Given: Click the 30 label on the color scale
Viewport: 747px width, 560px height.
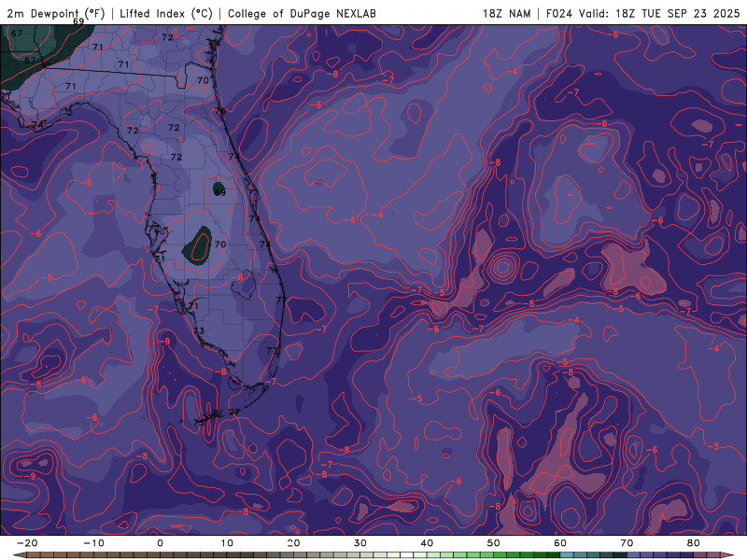Looking at the screenshot, I should click(x=360, y=543).
